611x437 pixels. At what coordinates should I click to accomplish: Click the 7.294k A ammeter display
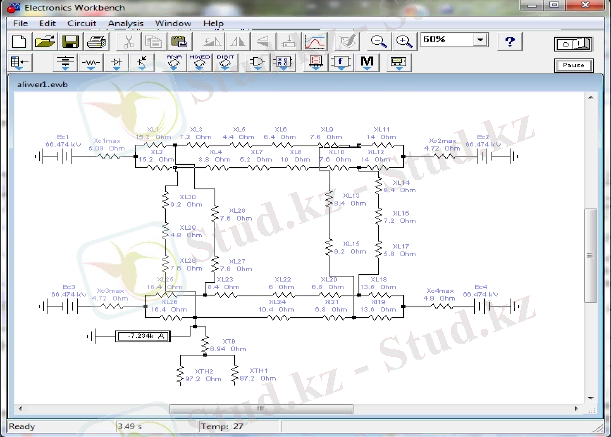click(146, 338)
